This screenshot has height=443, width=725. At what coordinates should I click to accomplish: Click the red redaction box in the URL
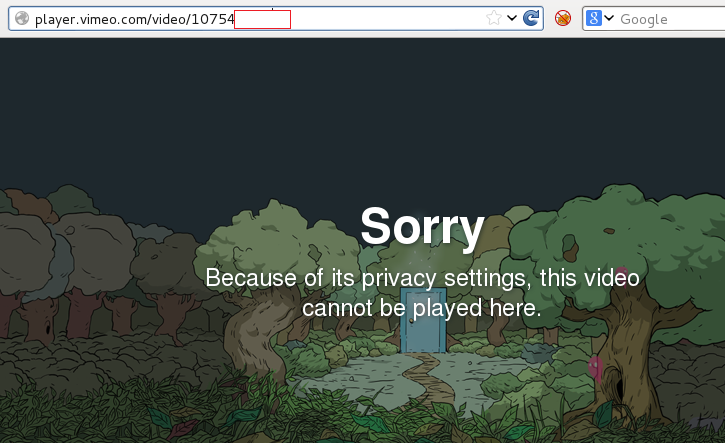click(262, 19)
